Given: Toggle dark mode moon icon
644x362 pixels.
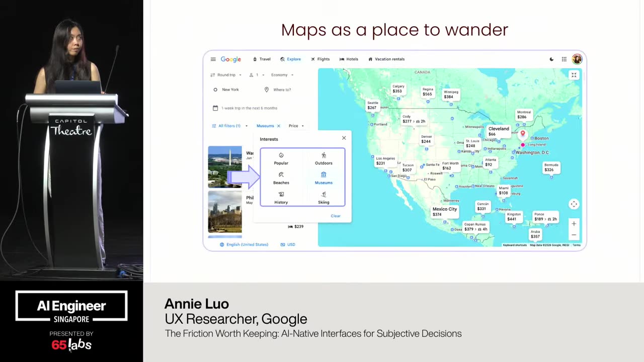Looking at the screenshot, I should click(551, 59).
